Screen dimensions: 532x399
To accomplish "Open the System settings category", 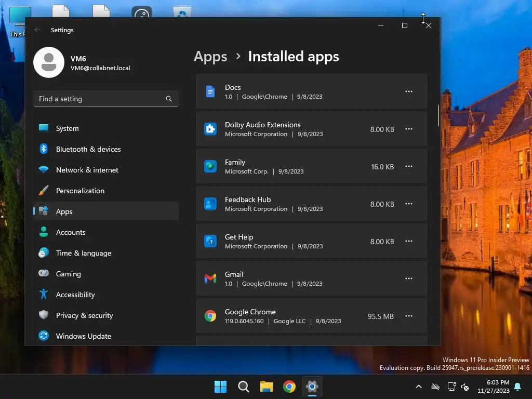I will (106, 128).
